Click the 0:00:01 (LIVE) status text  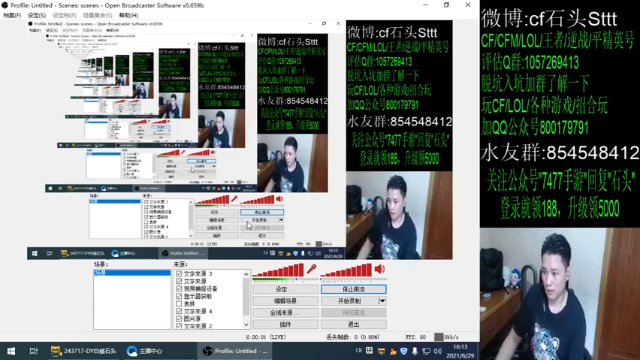click(266, 337)
